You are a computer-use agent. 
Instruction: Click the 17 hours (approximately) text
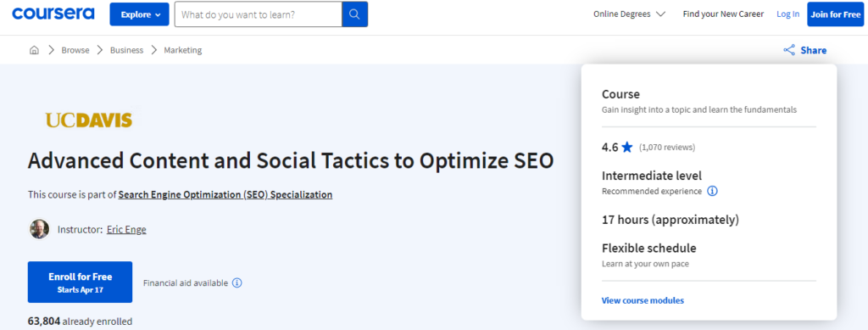click(x=670, y=220)
